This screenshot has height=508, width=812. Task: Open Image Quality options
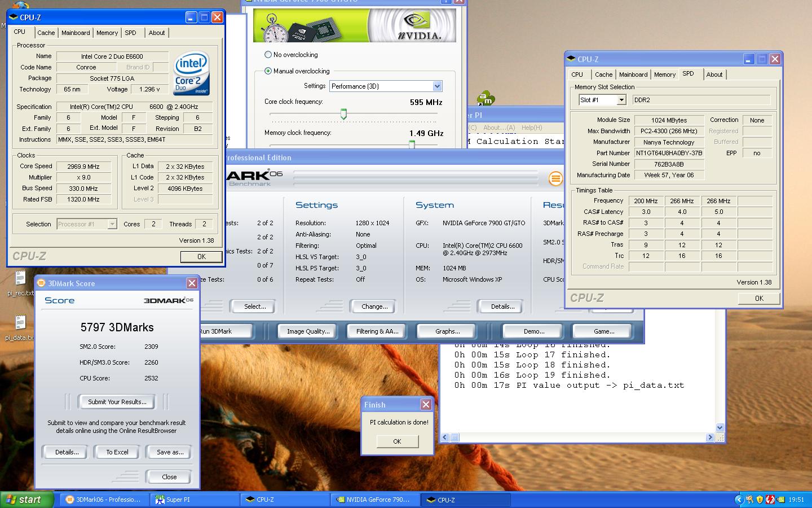click(308, 331)
